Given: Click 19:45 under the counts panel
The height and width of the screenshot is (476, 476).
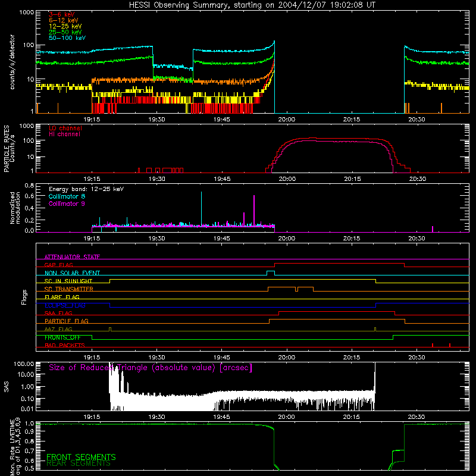Looking at the screenshot, I should [x=221, y=120].
